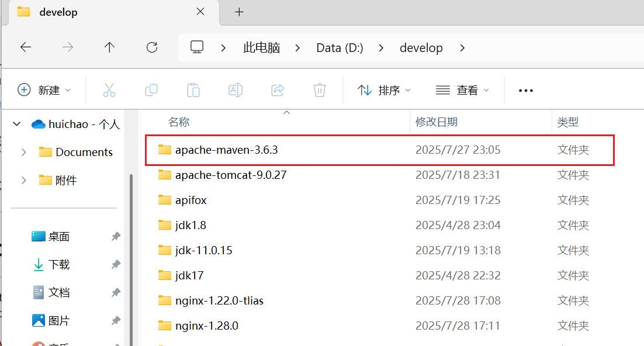Click the pin icon next to 图片

116,320
